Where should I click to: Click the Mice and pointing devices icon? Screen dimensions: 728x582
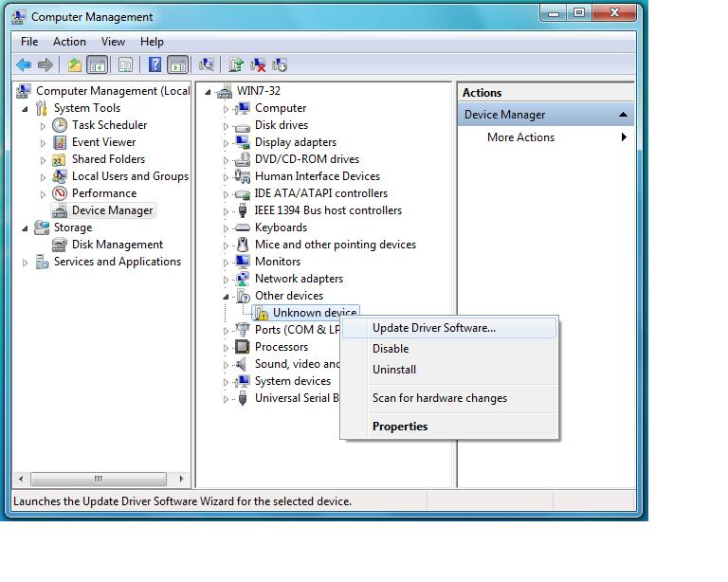[x=243, y=245]
